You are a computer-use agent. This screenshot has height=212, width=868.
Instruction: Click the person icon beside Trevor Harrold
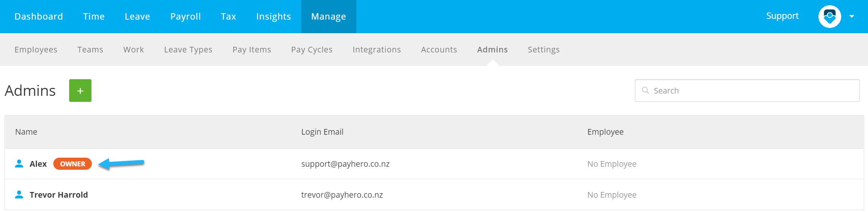pyautogui.click(x=19, y=195)
